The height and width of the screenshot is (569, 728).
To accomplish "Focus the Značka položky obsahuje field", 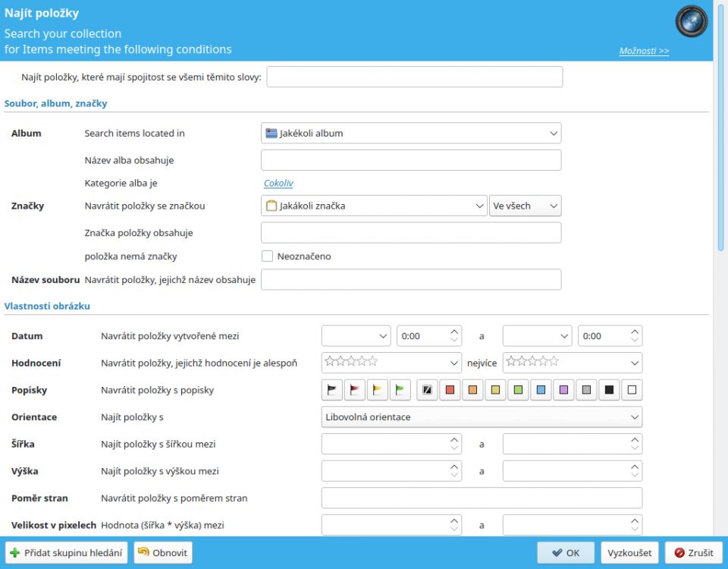I will [411, 233].
